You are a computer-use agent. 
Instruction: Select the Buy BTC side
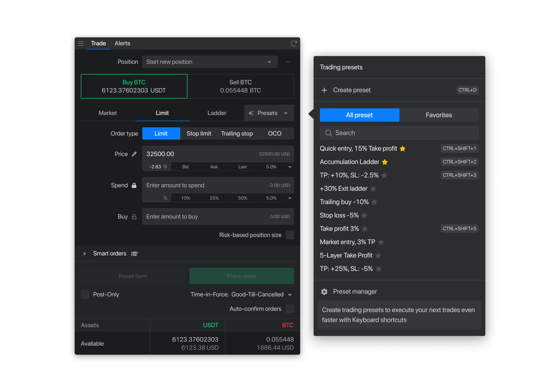134,86
